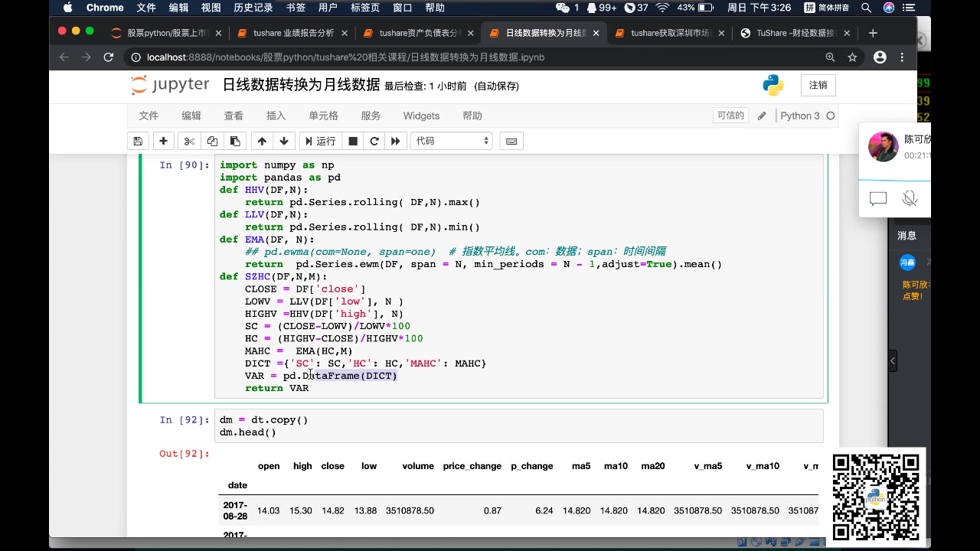This screenshot has height=551, width=980.
Task: Bookmark this page with star icon
Action: tap(852, 57)
